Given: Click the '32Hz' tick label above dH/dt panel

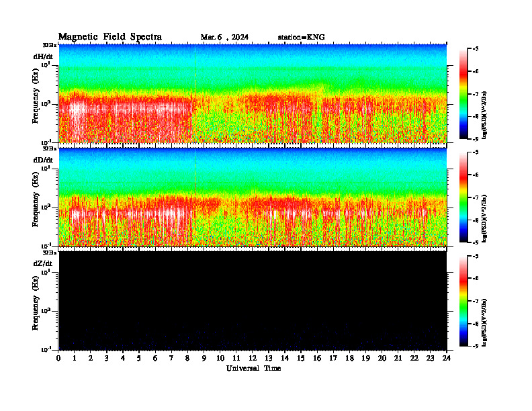Looking at the screenshot, I should tap(50, 45).
